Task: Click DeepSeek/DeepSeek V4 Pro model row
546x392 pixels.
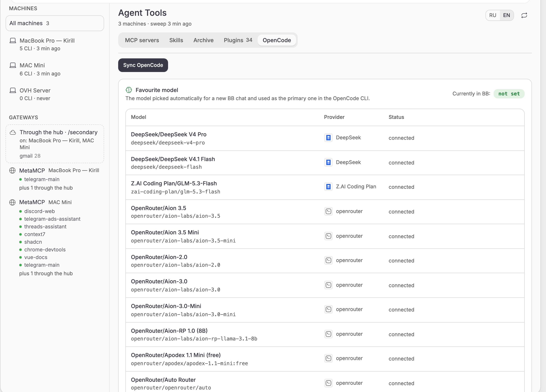Action: [x=325, y=138]
